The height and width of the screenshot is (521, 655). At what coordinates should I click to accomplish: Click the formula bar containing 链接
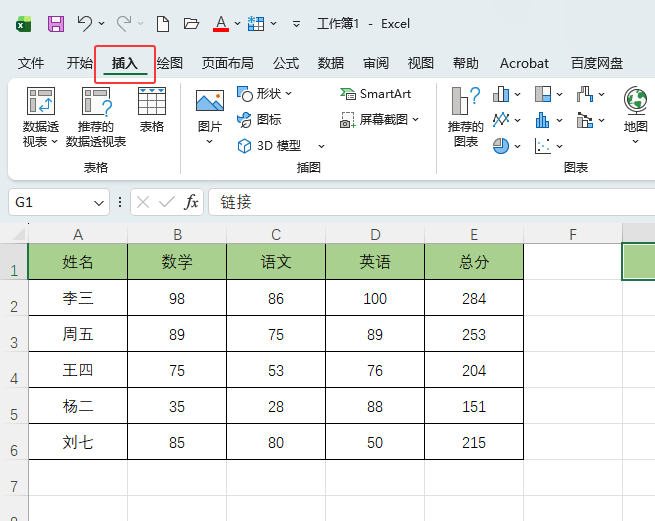(432, 202)
